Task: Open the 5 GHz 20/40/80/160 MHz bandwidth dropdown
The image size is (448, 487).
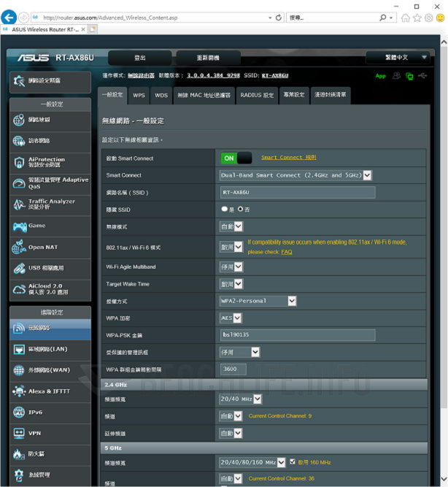Action: click(x=252, y=462)
